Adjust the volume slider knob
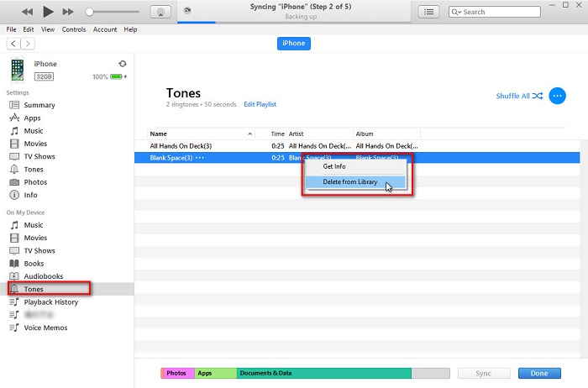The image size is (588, 388). click(89, 12)
